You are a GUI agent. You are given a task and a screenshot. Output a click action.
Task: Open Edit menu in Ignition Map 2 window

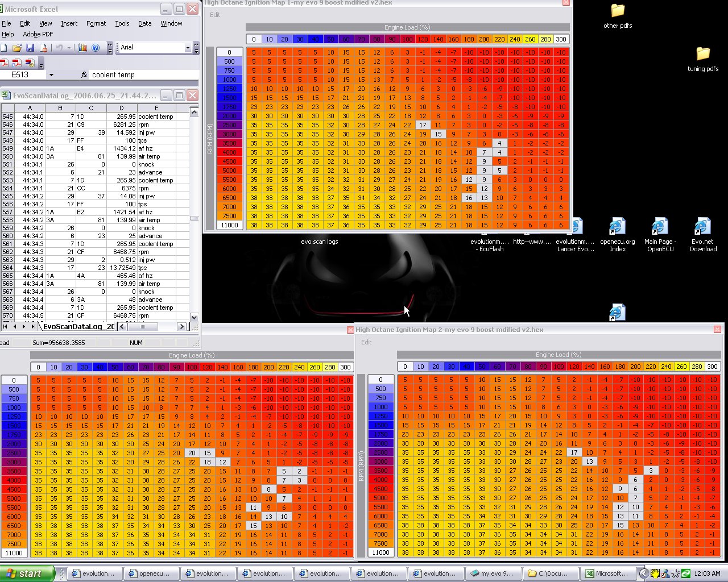(x=366, y=342)
